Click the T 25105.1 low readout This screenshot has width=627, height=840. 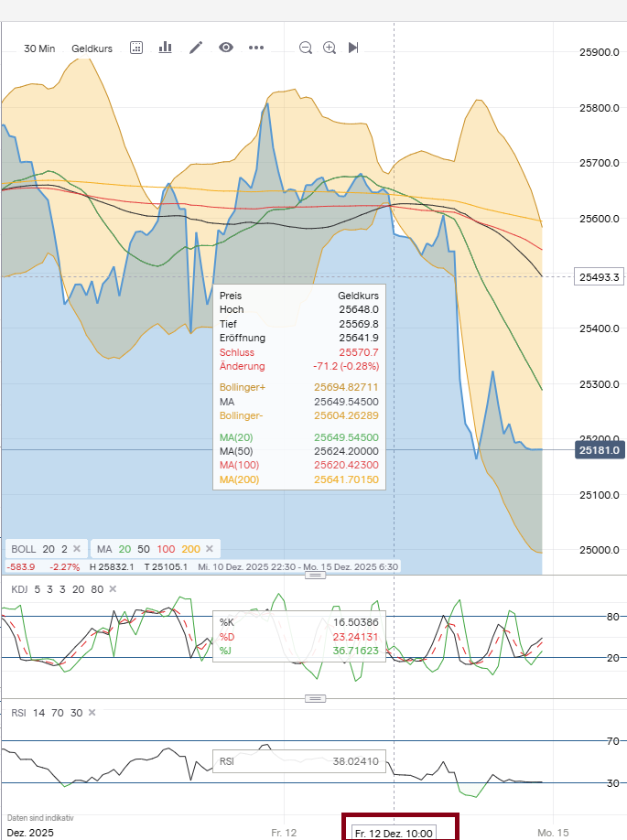tap(166, 566)
